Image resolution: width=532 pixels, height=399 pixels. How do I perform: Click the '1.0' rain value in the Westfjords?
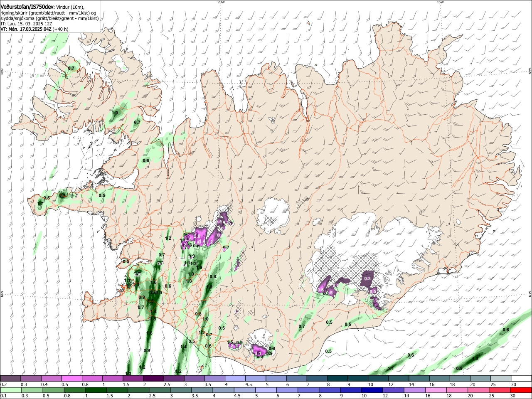115,113
